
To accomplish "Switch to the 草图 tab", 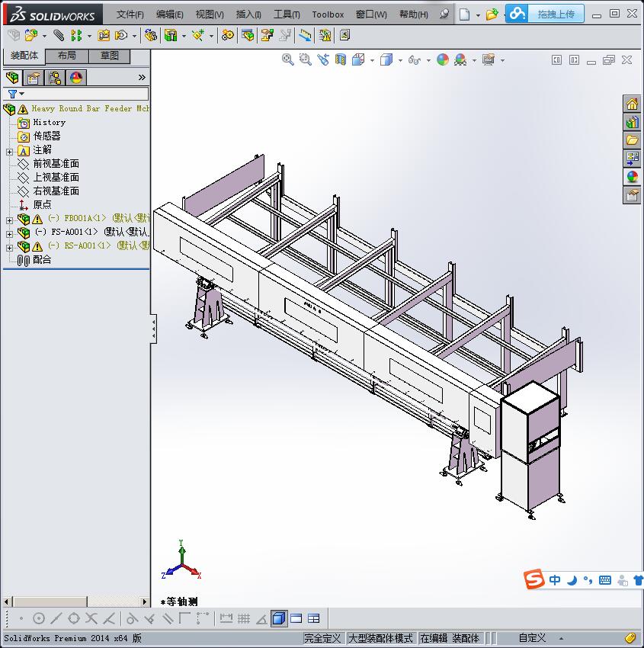I will click(110, 56).
